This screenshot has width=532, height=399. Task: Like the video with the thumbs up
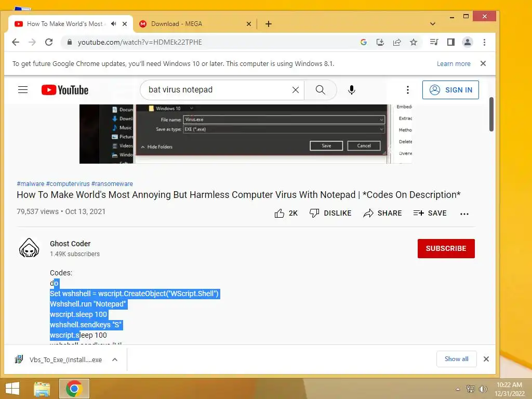point(286,213)
